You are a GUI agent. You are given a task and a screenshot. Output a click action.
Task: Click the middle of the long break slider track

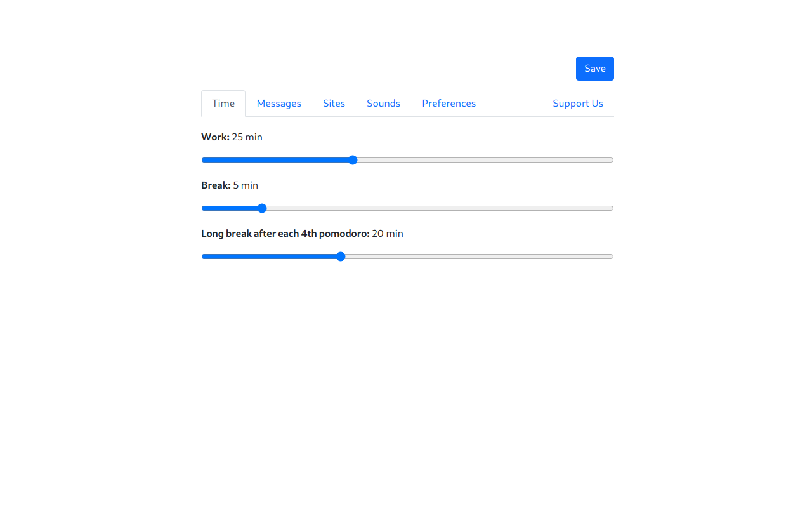407,256
